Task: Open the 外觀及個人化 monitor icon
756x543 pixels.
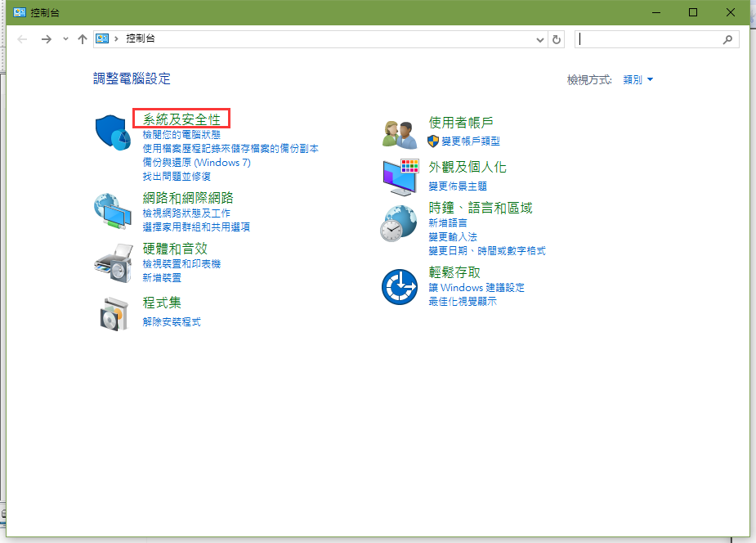Action: coord(400,177)
